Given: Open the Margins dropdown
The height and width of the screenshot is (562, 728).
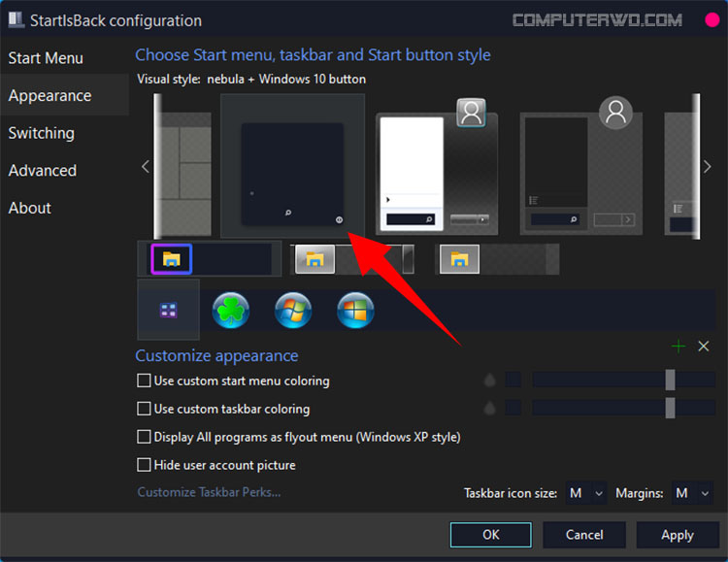Looking at the screenshot, I should pos(692,493).
